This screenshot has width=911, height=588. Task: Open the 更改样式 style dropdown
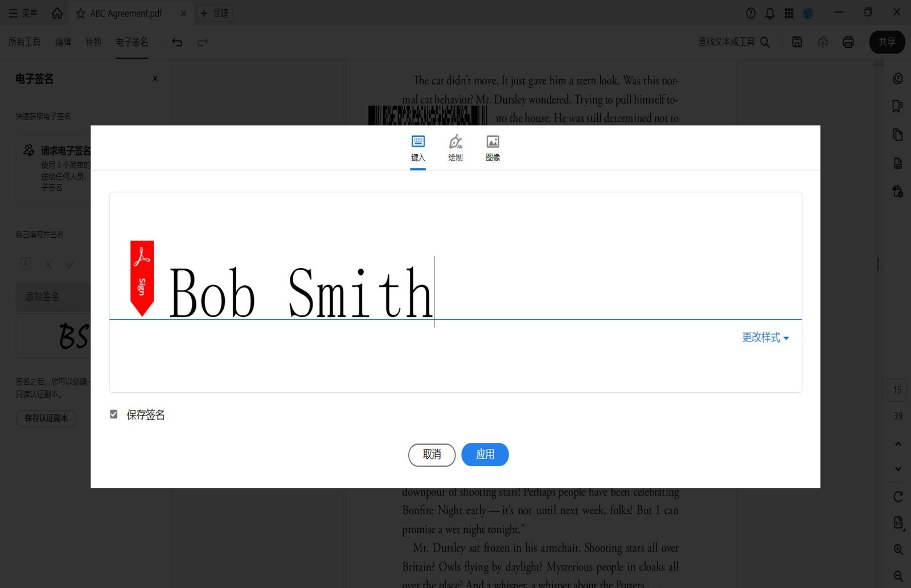(765, 338)
